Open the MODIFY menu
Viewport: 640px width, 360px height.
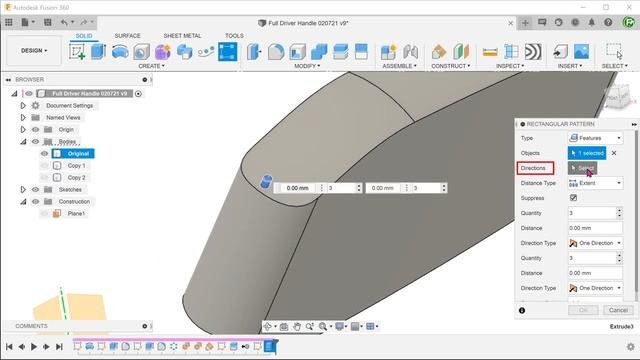[307, 66]
